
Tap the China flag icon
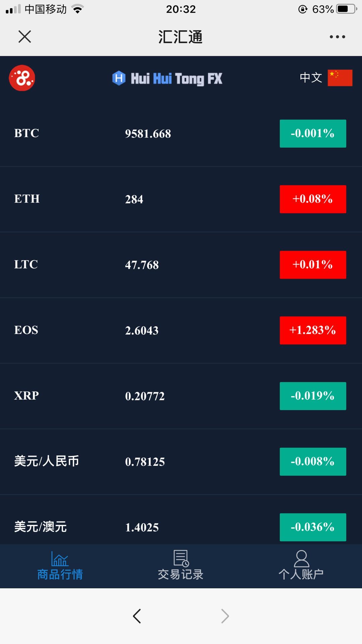tap(340, 78)
